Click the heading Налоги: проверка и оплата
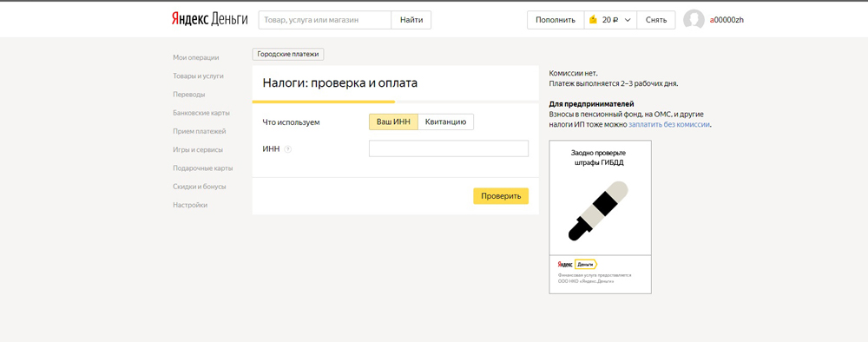Viewport: 868px width, 342px height. (x=340, y=83)
